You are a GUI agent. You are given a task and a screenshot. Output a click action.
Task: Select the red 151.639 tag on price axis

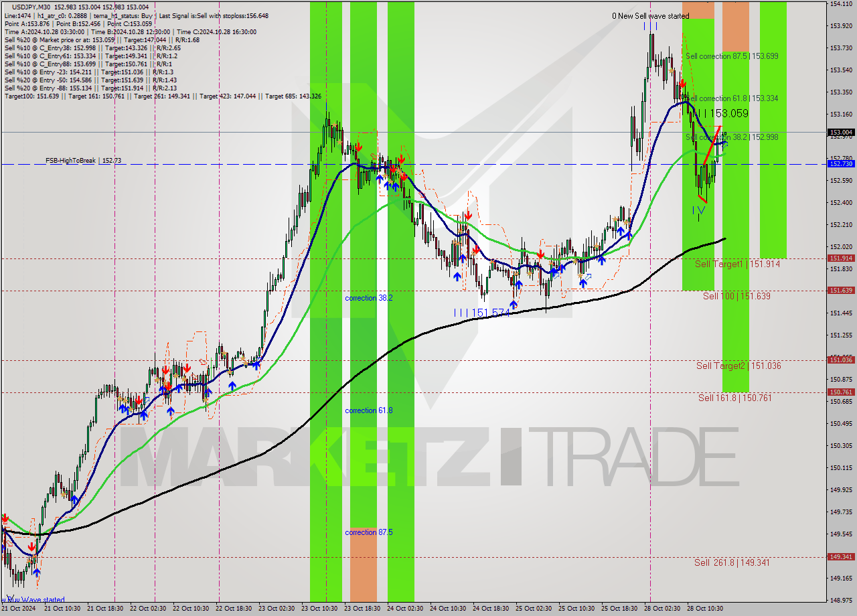click(842, 290)
